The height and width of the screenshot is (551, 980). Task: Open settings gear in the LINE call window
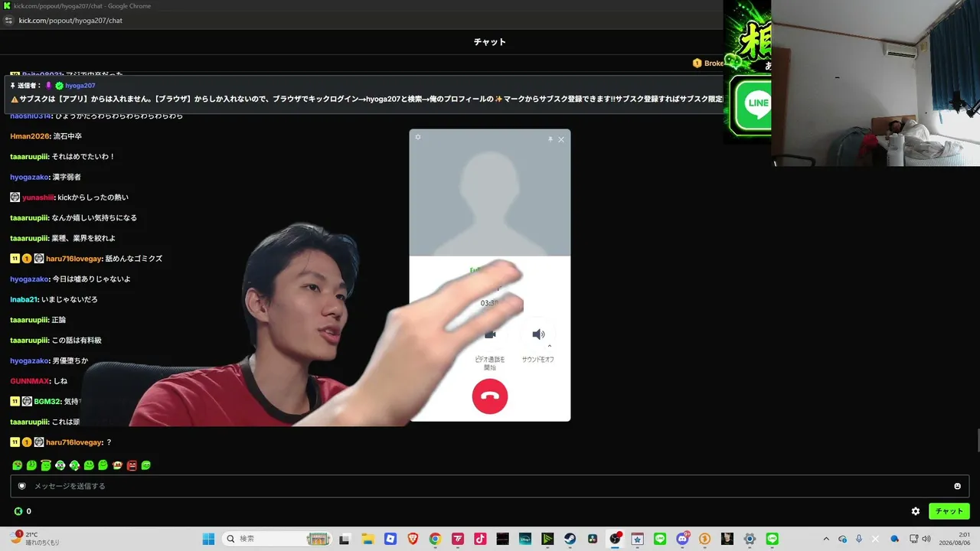[418, 137]
